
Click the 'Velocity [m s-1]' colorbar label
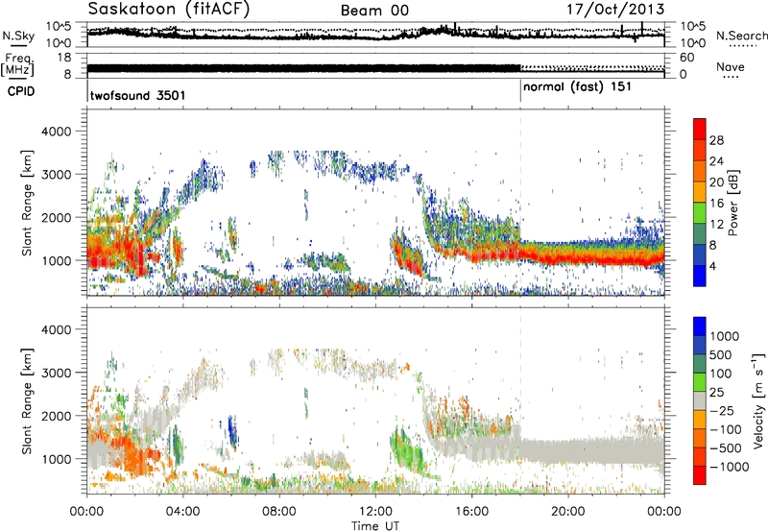pos(758,400)
